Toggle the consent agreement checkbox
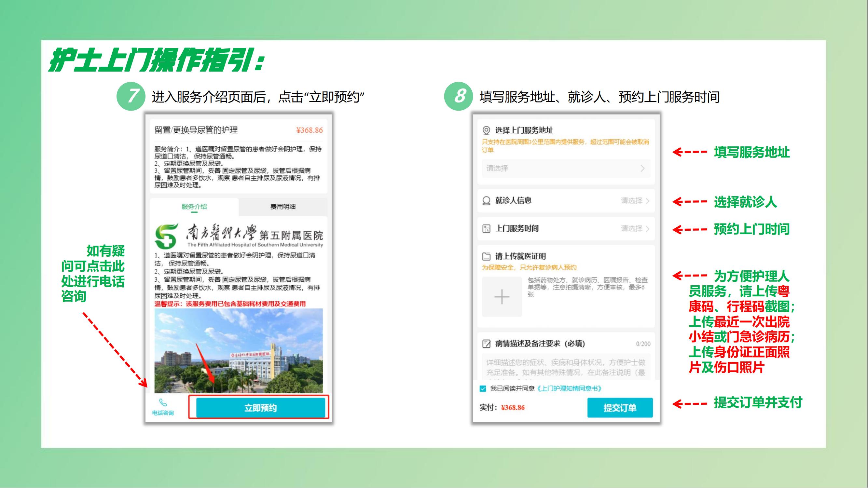 [x=483, y=389]
